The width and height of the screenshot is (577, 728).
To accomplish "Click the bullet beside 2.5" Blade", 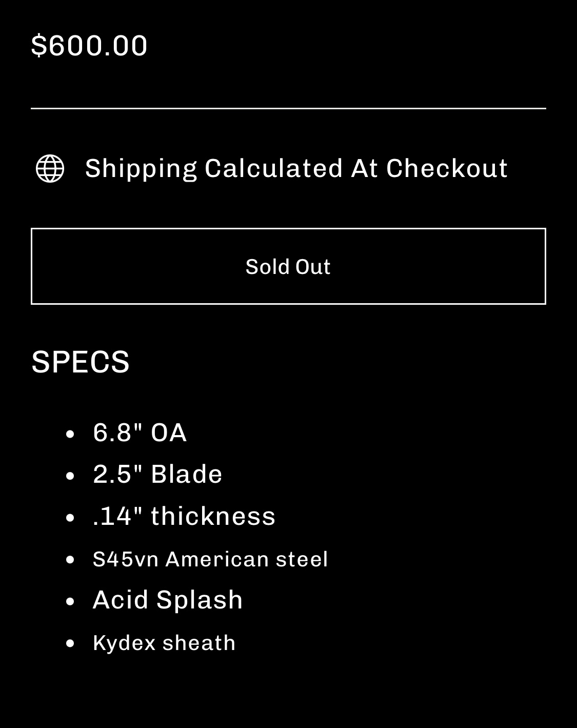I will 71,476.
